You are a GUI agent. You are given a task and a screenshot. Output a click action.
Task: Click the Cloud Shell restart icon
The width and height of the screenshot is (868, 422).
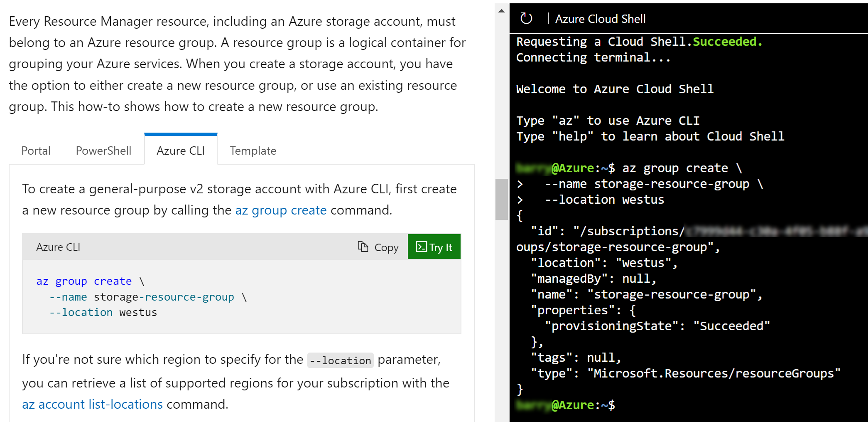[526, 19]
